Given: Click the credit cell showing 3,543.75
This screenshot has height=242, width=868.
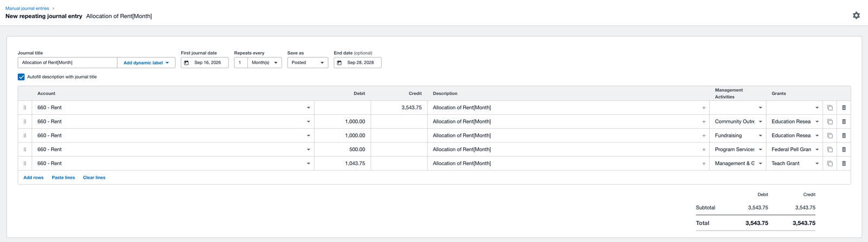Looking at the screenshot, I should [x=399, y=108].
